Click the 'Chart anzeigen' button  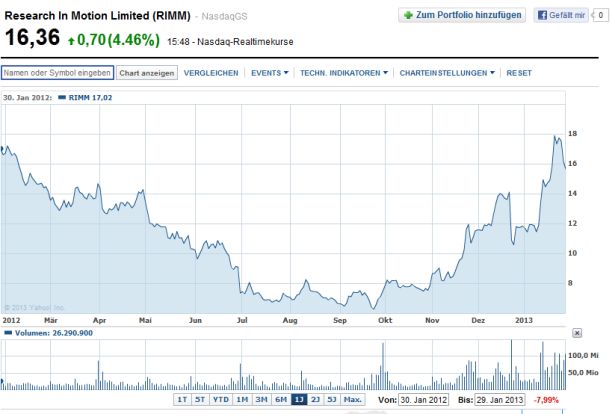[x=147, y=73]
